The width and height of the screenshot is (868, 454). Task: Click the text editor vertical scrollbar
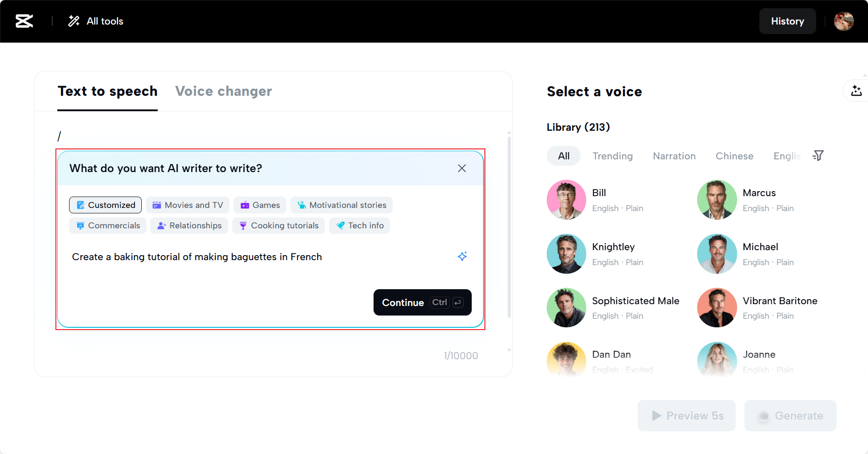pyautogui.click(x=509, y=227)
